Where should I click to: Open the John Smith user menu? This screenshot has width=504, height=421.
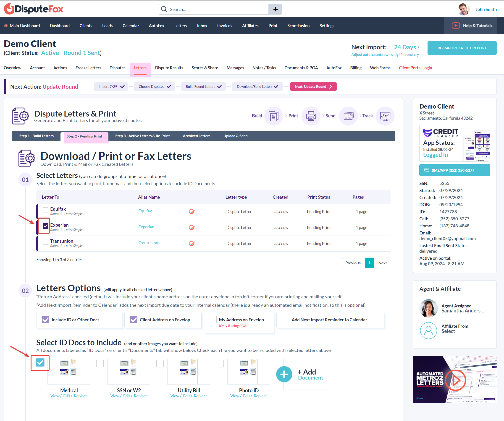pyautogui.click(x=486, y=9)
